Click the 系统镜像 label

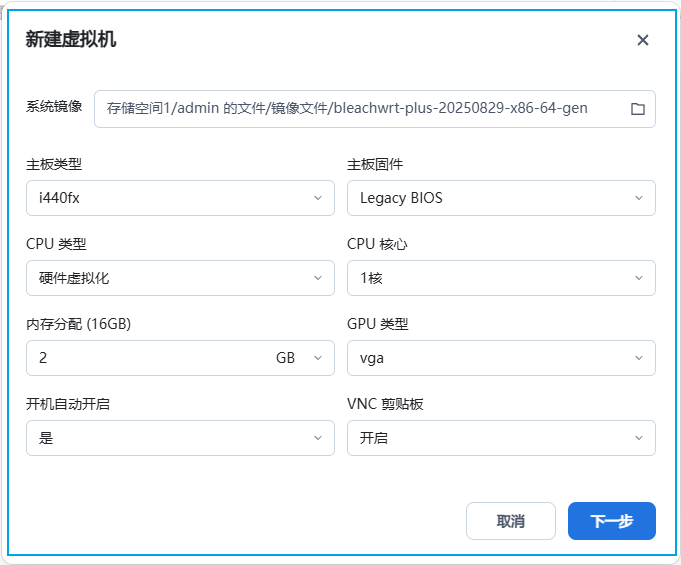(x=54, y=106)
